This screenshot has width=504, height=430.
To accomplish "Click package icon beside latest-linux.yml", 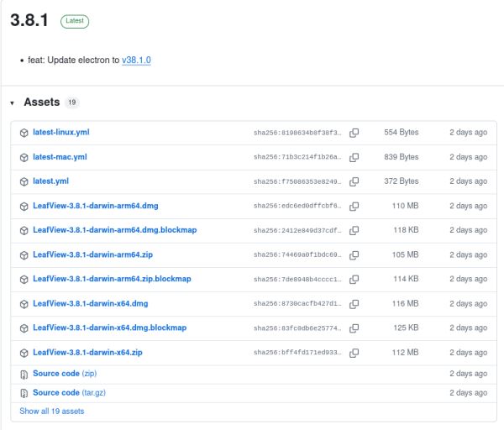I will click(24, 133).
